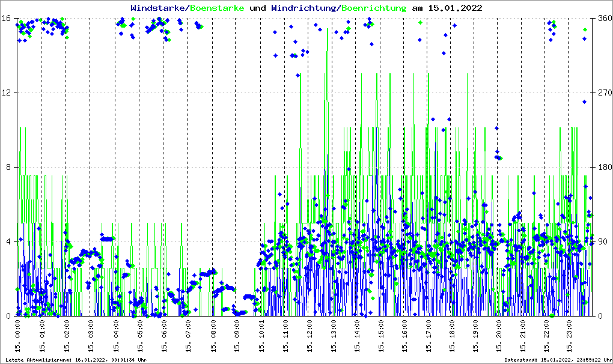Select the '8' label on left axis
Image resolution: width=613 pixels, height=364 pixels.
10,167
